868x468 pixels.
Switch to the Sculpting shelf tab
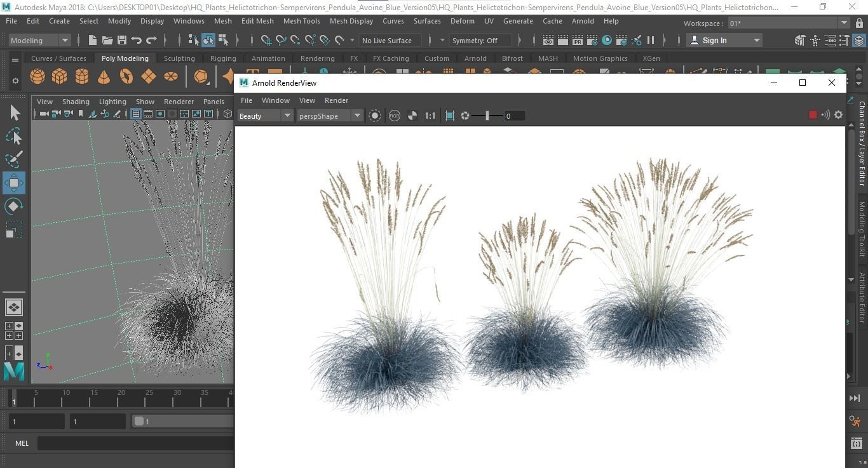179,58
